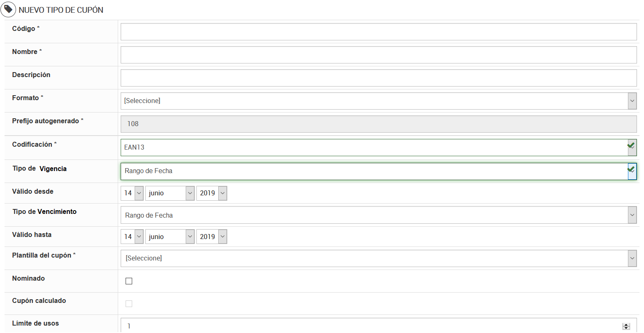Toggle the Nominado checkbox
The width and height of the screenshot is (644, 333).
pyautogui.click(x=129, y=281)
